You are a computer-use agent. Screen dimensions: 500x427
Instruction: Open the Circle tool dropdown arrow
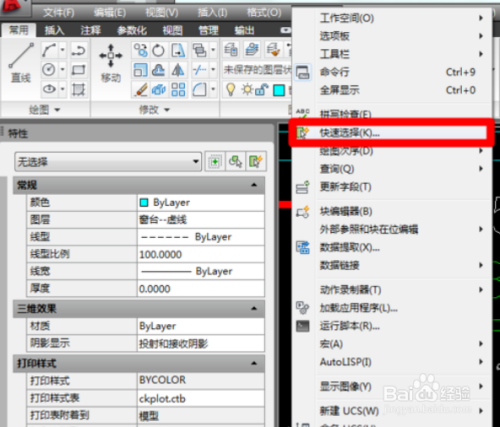point(63,70)
